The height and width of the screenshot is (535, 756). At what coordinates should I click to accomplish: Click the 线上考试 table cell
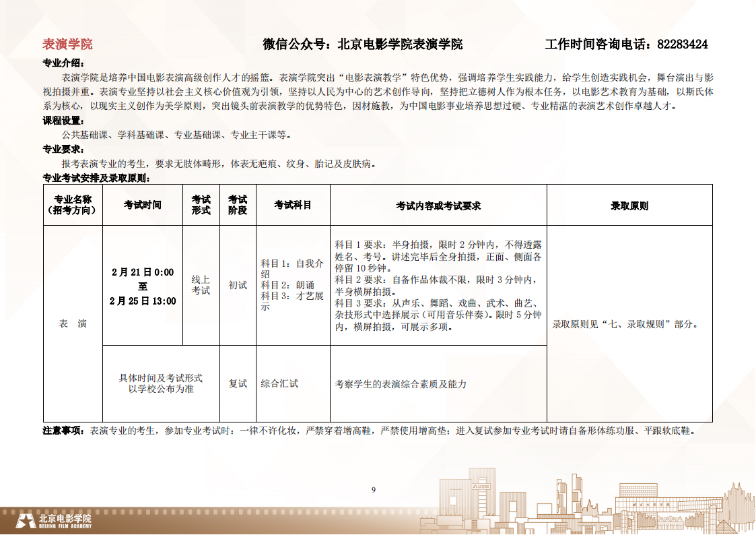(x=201, y=285)
